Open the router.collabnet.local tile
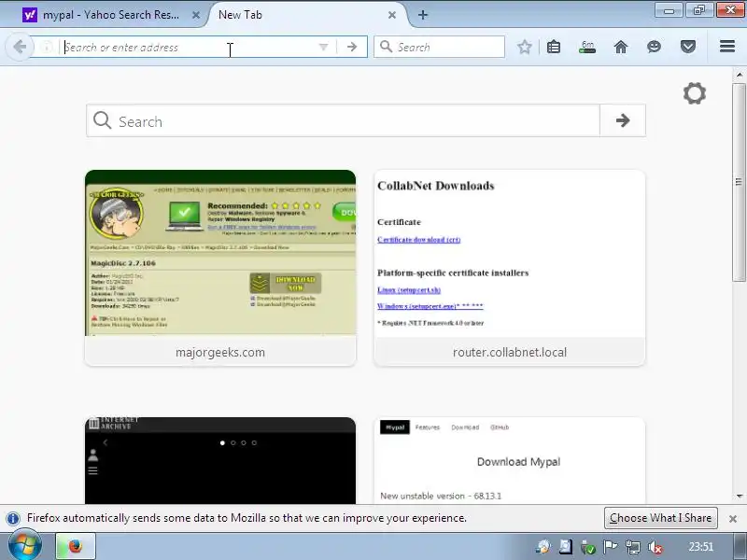This screenshot has width=747, height=560. [510, 268]
